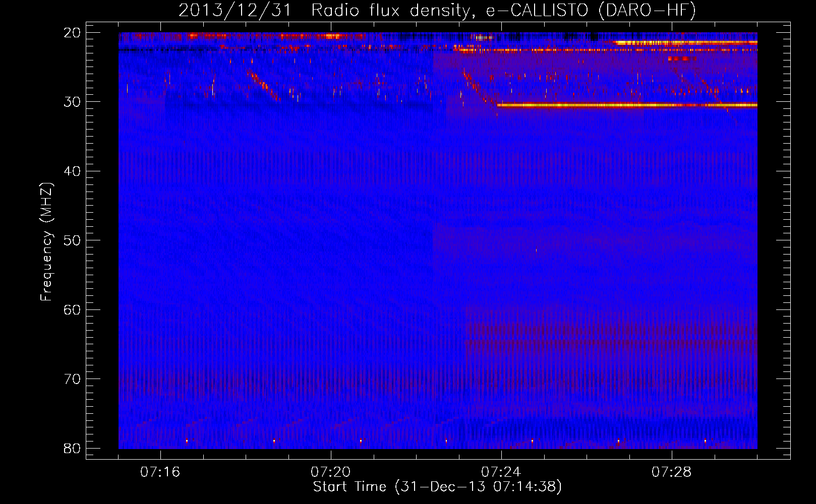
Task: Click the 'Start Time (31-Dec-13 07:14:38)' label
Action: [x=437, y=487]
